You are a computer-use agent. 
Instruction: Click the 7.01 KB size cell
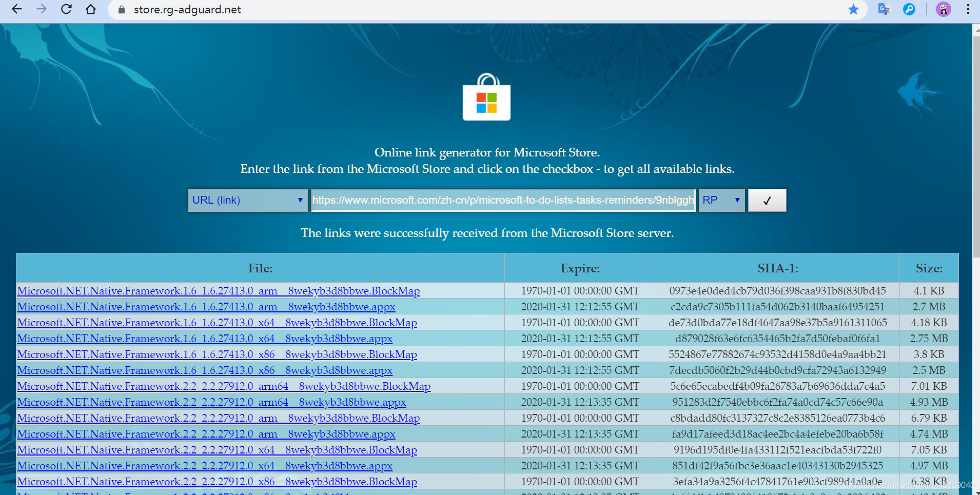click(x=929, y=386)
